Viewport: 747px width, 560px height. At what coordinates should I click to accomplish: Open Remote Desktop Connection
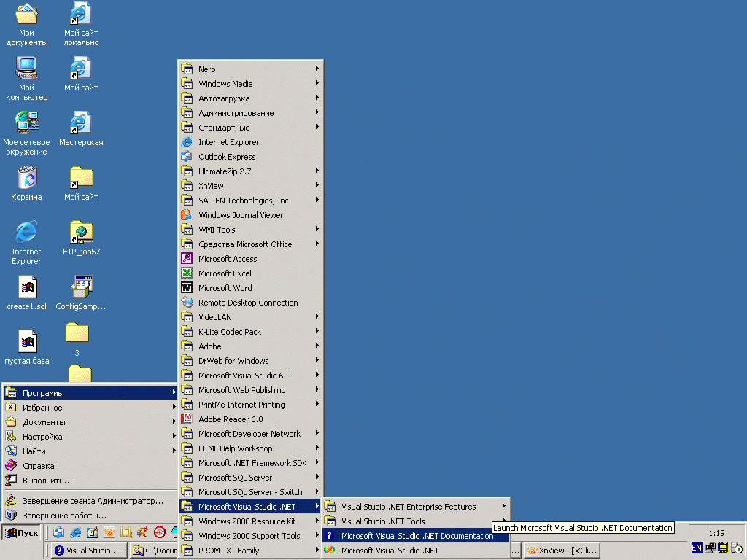[251, 303]
